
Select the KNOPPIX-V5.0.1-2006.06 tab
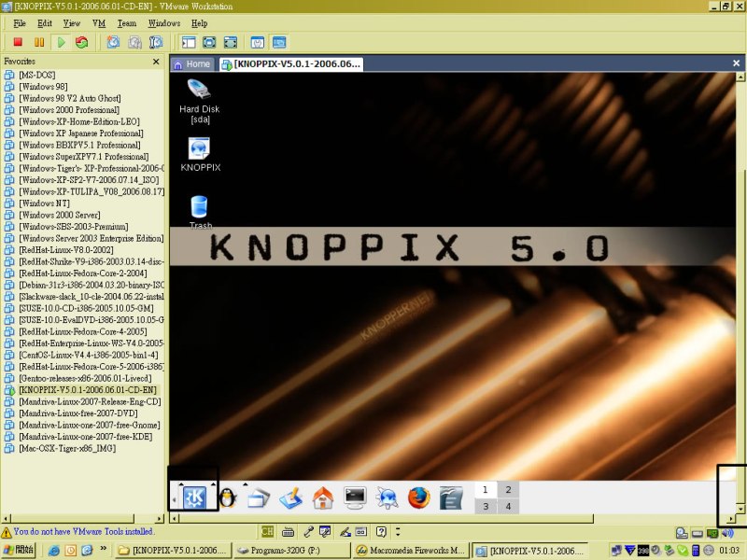coord(291,63)
